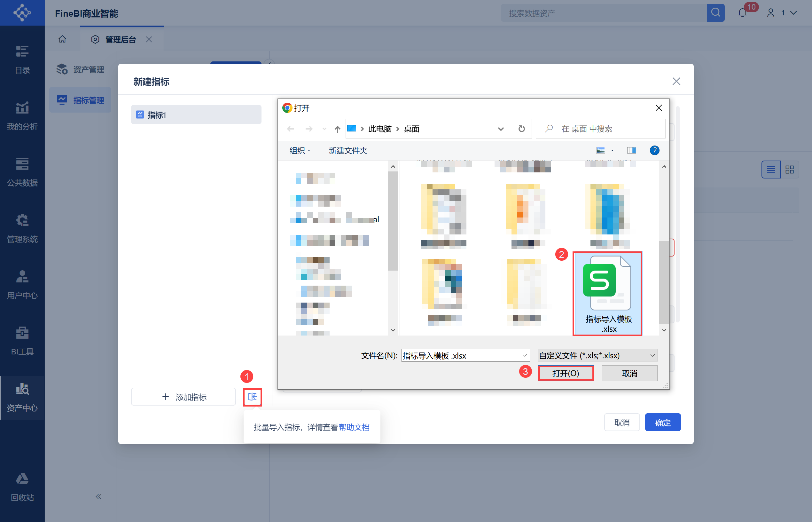The height and width of the screenshot is (522, 812).
Task: Refresh the file dialog folder
Action: [521, 129]
